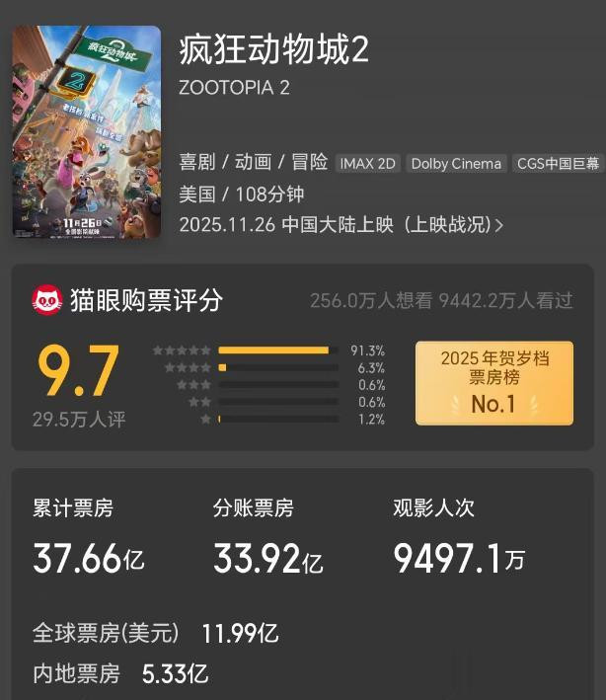The width and height of the screenshot is (606, 700).
Task: Open the 2025.11.26 中国大陆上映 release link
Action: (341, 224)
